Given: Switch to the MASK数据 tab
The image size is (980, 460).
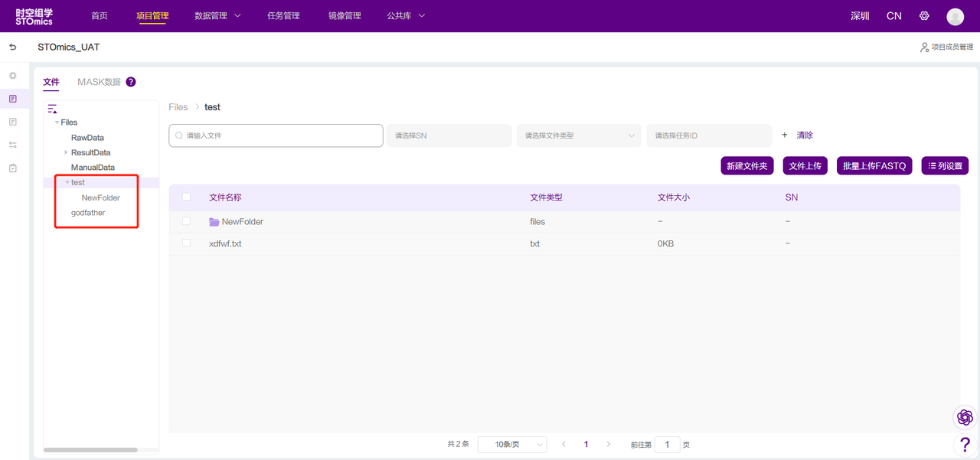Looking at the screenshot, I should [x=99, y=82].
